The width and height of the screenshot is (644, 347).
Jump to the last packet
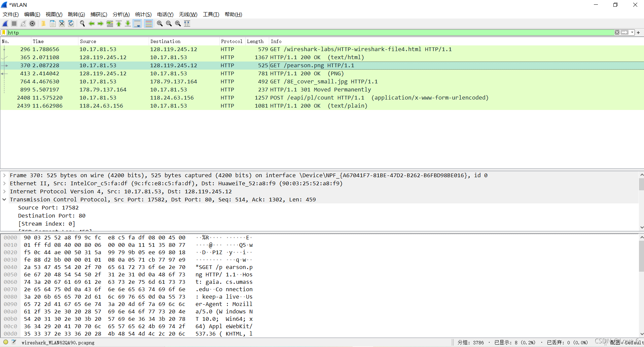[128, 24]
